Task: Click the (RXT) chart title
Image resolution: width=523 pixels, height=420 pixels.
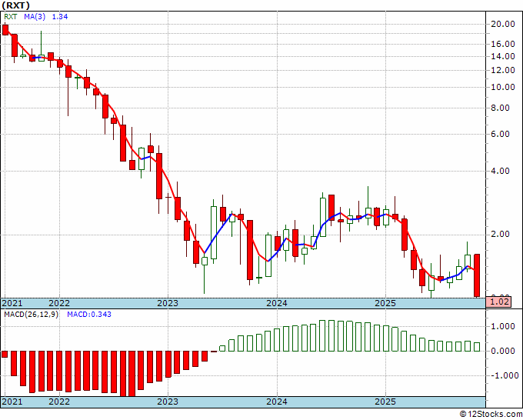Action: coord(15,5)
